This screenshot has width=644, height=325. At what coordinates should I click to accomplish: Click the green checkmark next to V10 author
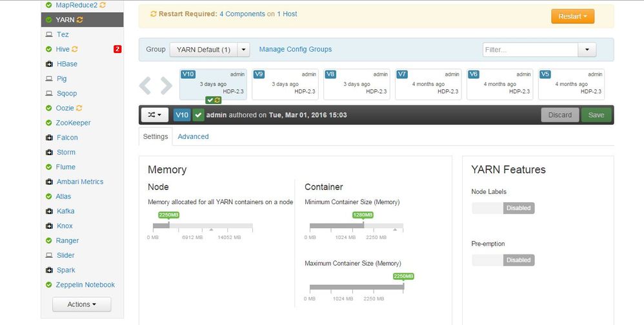[198, 115]
